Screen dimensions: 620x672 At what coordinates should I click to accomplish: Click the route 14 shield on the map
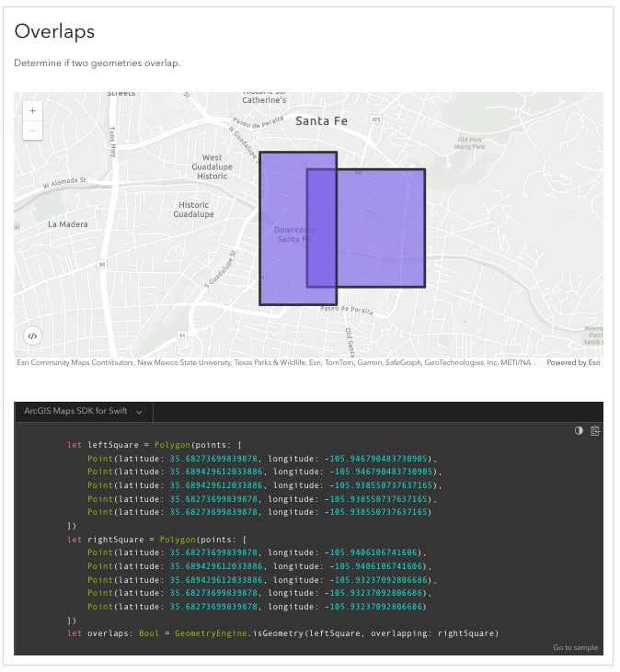pyautogui.click(x=182, y=336)
